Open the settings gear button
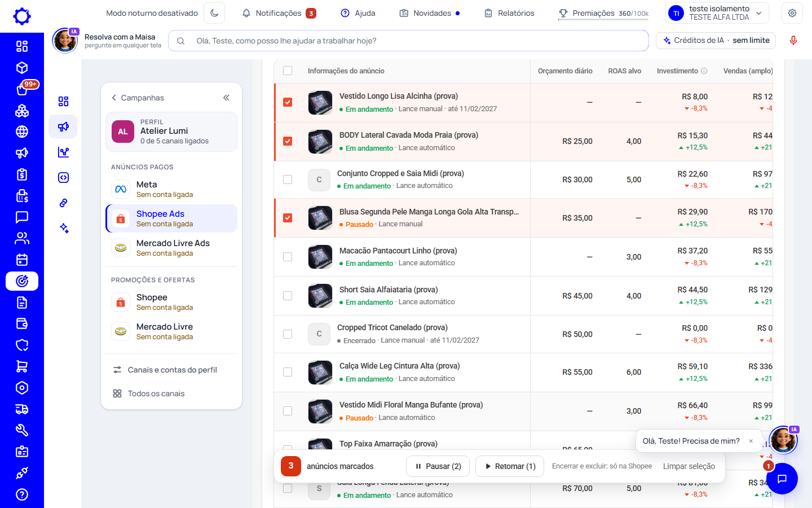Screen dimensions: 812x508 [792, 13]
